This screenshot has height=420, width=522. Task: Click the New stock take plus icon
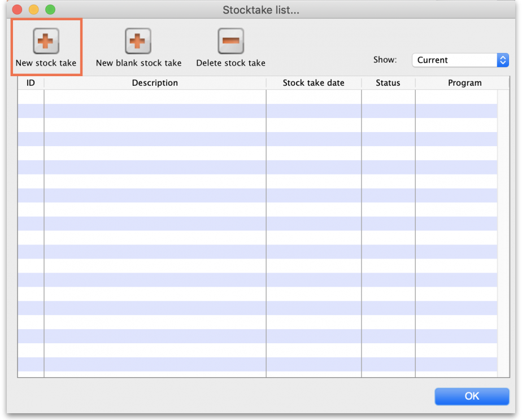(x=46, y=41)
